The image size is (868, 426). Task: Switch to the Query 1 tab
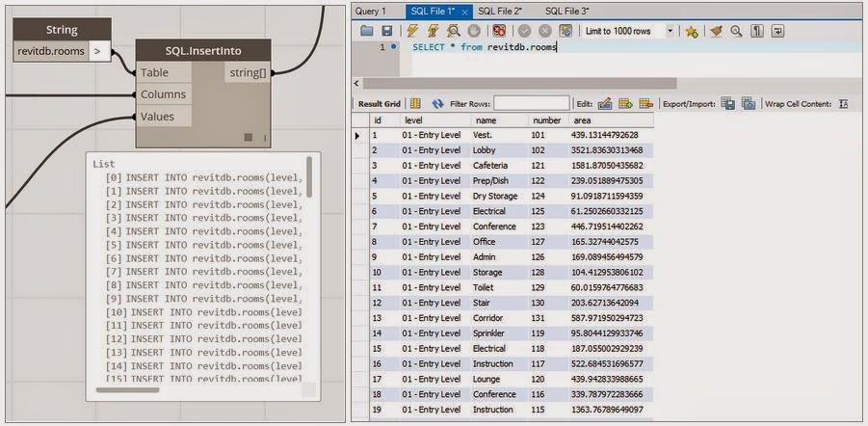[x=370, y=11]
